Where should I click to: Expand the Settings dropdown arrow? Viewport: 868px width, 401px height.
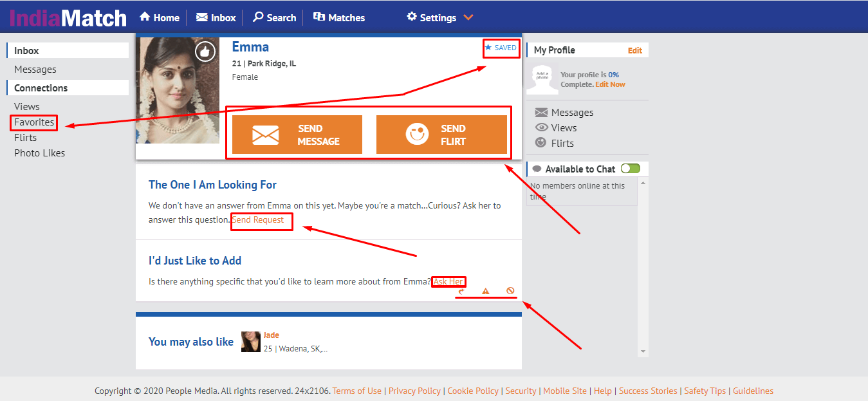pyautogui.click(x=468, y=18)
